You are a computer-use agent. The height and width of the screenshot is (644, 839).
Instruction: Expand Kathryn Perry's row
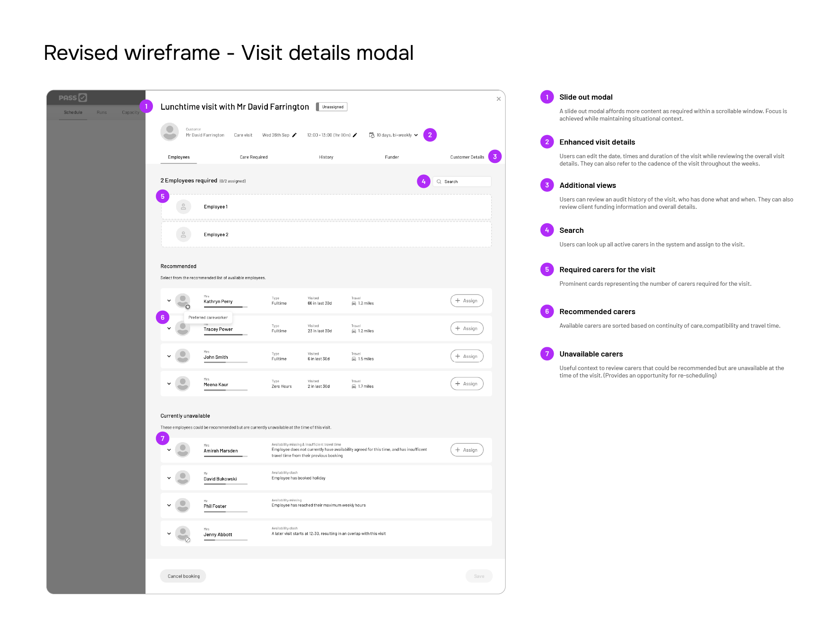click(x=169, y=301)
